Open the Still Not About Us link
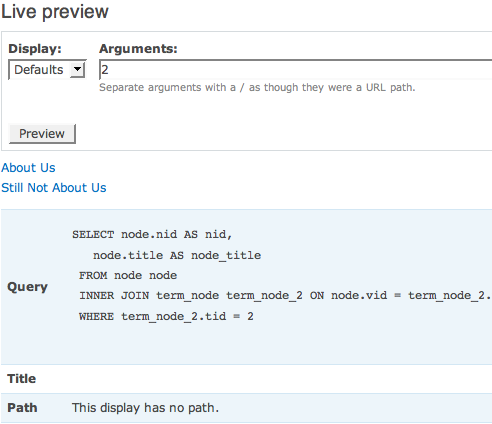The width and height of the screenshot is (492, 424). point(54,188)
